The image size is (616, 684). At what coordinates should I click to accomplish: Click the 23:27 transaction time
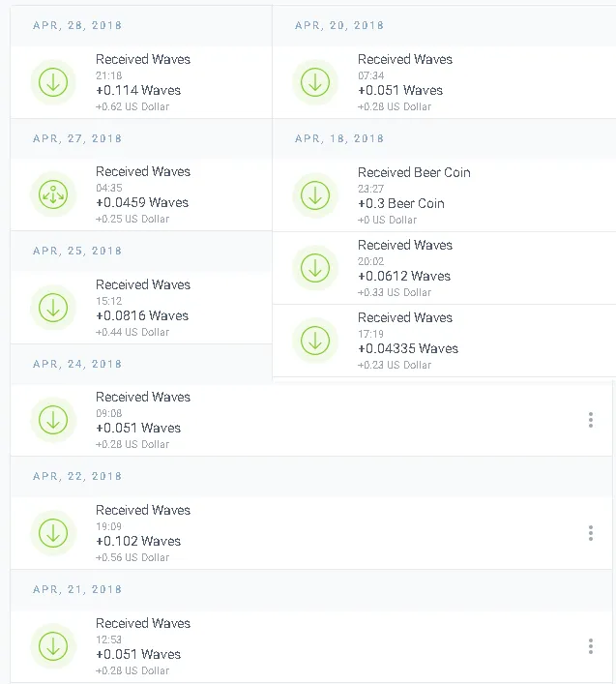[x=371, y=189]
